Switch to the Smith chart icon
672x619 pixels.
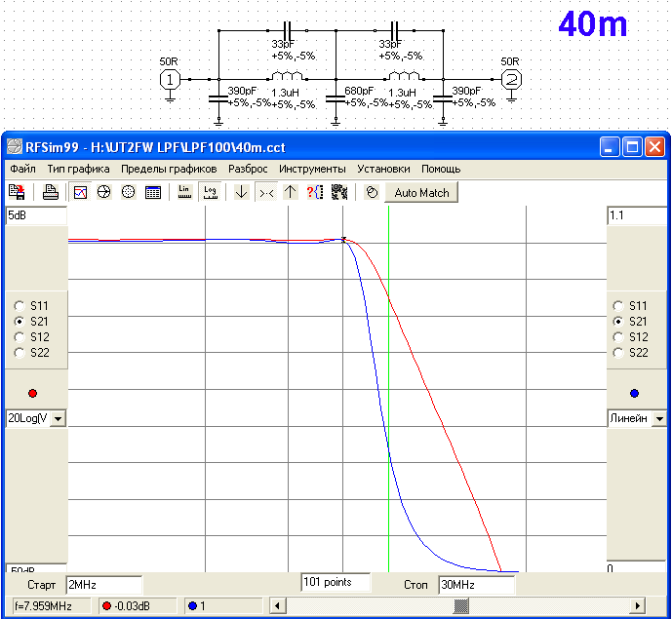104,192
